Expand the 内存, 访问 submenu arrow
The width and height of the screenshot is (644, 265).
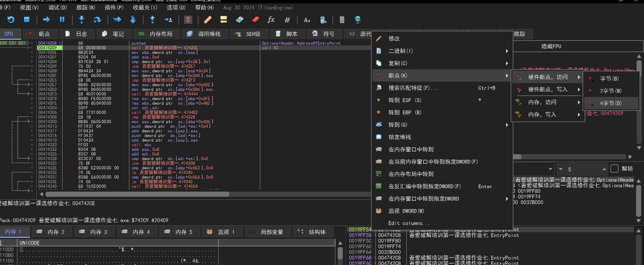tap(579, 102)
